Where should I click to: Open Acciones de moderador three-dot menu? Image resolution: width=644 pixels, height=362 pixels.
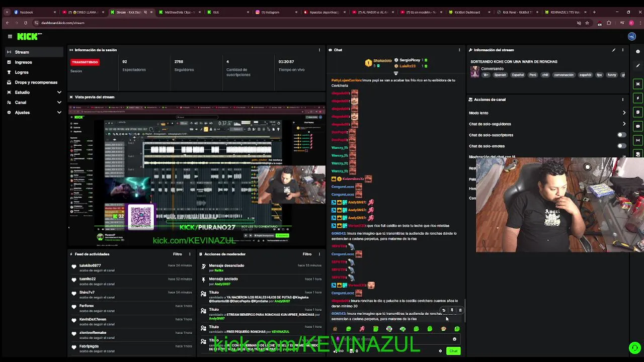pos(319,254)
